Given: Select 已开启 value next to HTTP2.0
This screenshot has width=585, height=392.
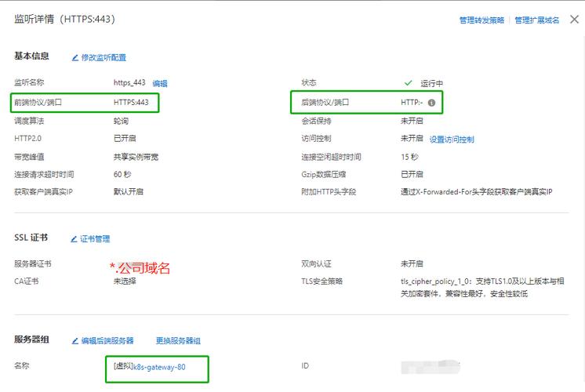Looking at the screenshot, I should pos(125,138).
